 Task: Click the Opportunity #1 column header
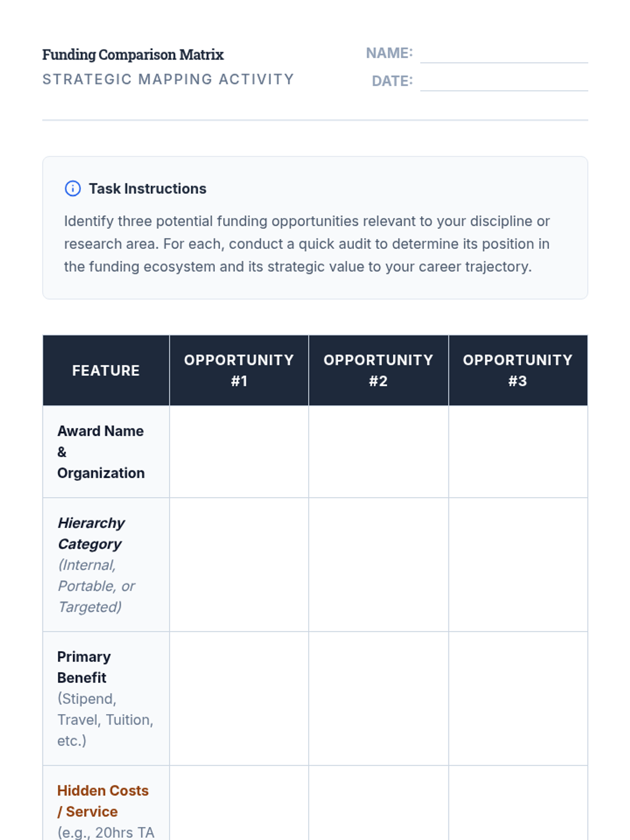point(239,371)
